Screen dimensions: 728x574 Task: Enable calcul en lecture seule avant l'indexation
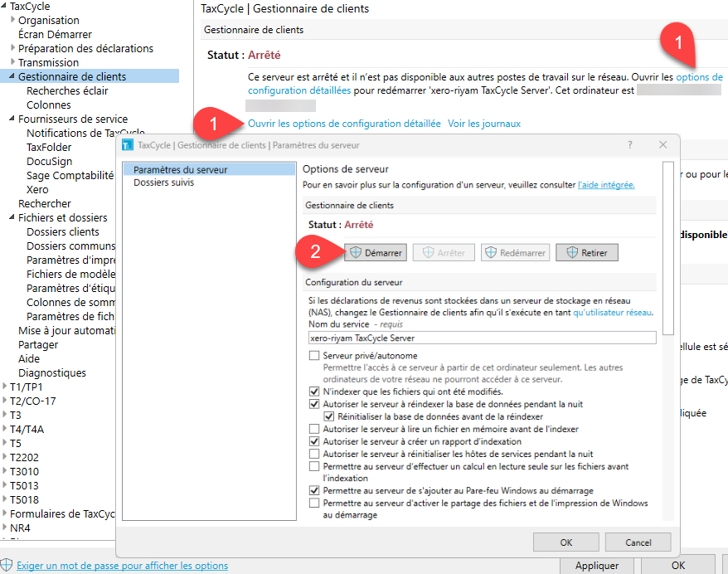click(x=314, y=466)
